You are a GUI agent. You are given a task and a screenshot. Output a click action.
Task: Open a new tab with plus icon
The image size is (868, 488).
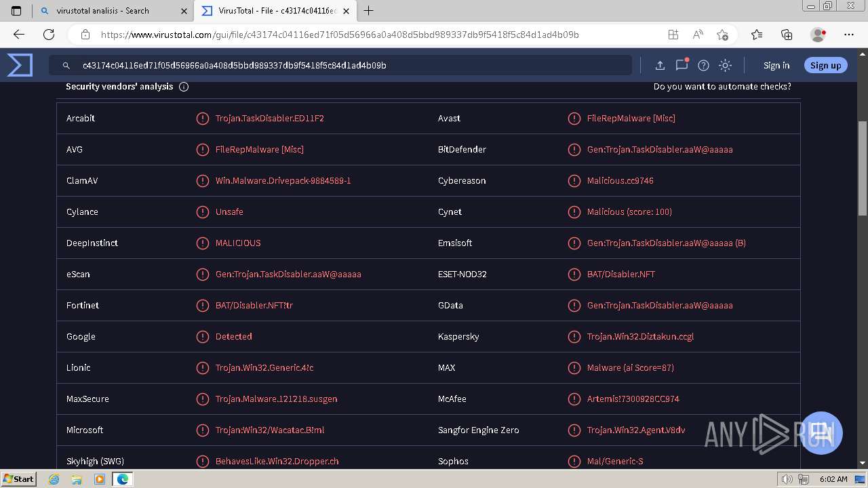coord(368,11)
